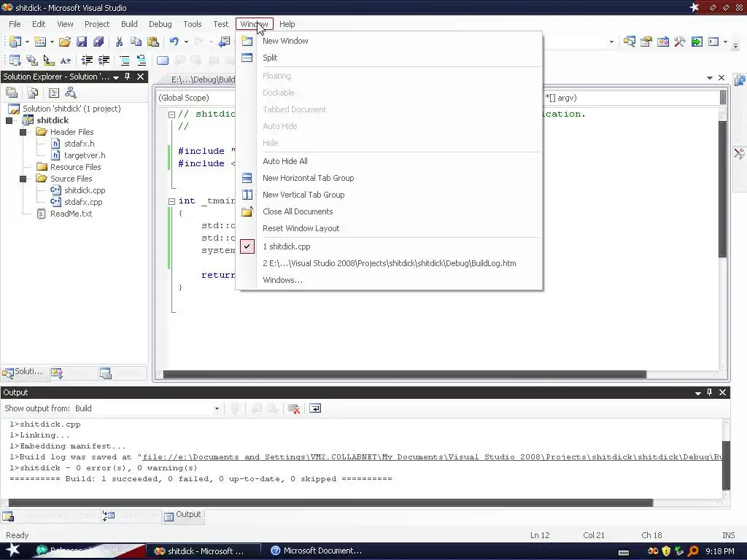The width and height of the screenshot is (747, 560).
Task: Open the Help menu
Action: 287,24
